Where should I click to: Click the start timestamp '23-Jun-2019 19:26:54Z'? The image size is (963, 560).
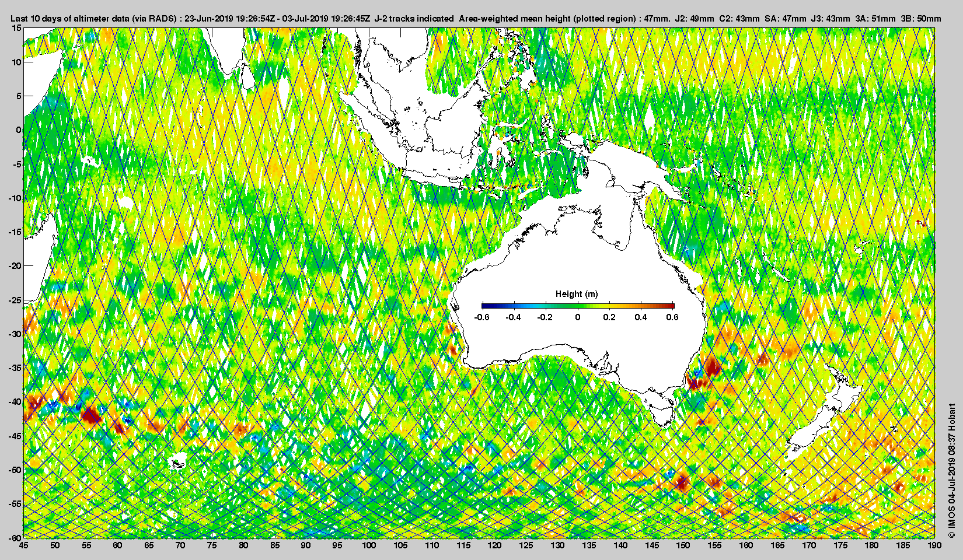[229, 19]
